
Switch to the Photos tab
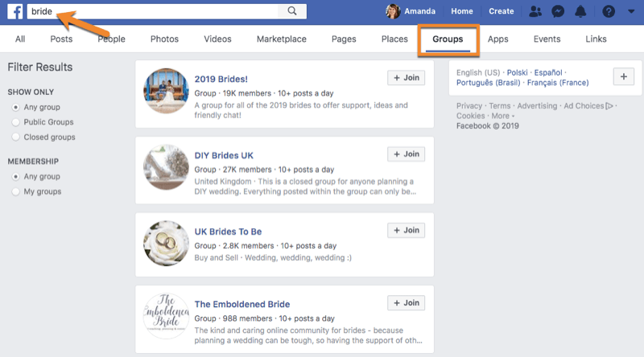click(x=164, y=39)
